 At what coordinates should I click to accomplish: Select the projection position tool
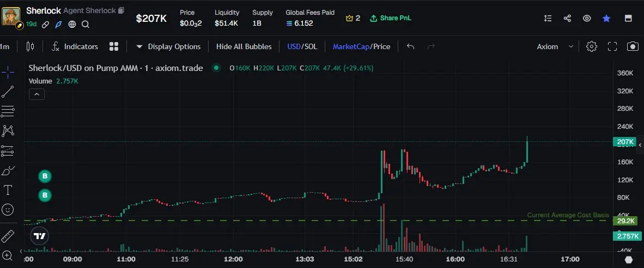click(x=8, y=151)
